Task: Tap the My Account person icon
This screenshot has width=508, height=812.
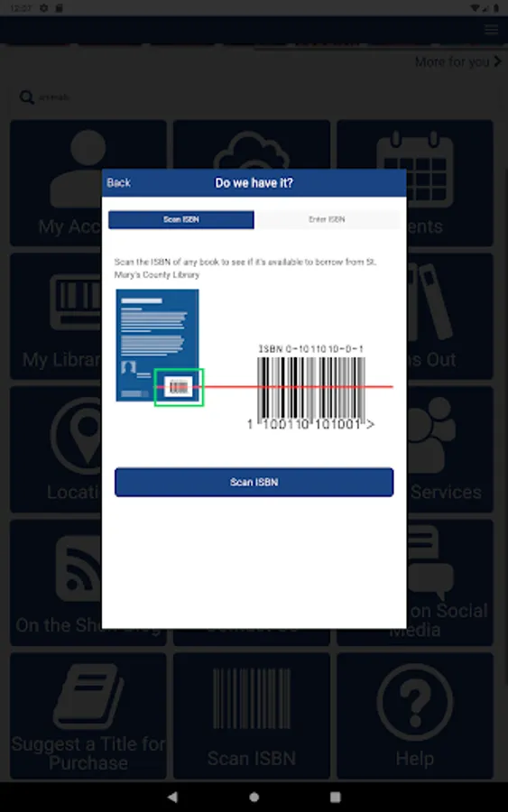Action: pos(78,169)
